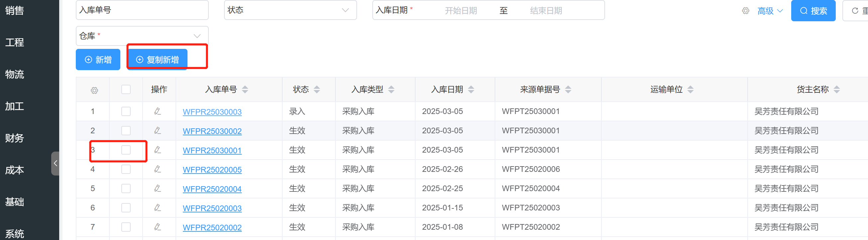
Task: Open the 加工 sidebar menu
Action: coord(15,106)
